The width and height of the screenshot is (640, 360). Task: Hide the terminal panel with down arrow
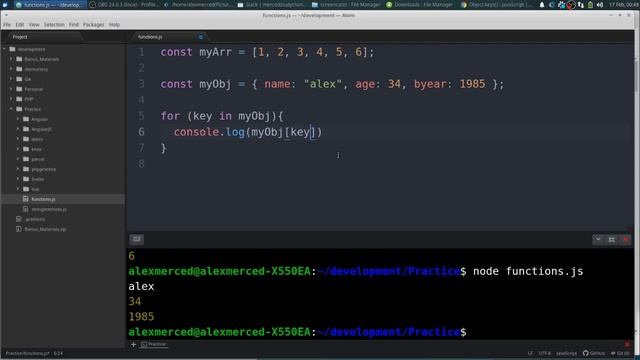pyautogui.click(x=598, y=240)
